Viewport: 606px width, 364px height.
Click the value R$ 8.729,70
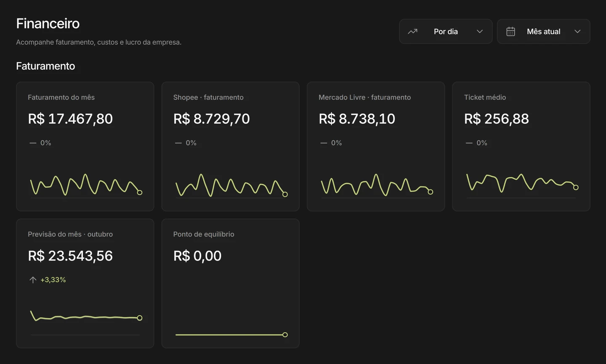point(212,119)
